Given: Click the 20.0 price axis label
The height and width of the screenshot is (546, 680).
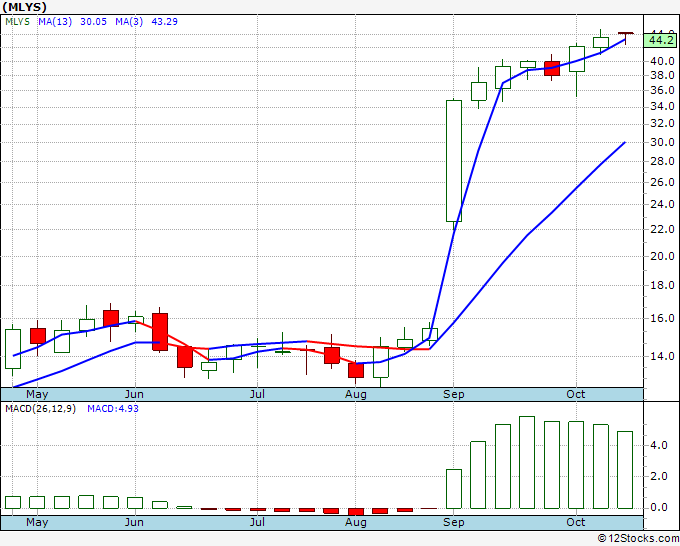Looking at the screenshot, I should 662,256.
